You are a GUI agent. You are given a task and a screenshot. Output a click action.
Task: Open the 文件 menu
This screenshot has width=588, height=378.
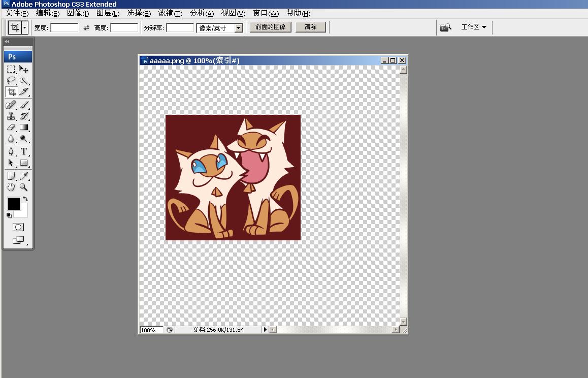(x=16, y=13)
